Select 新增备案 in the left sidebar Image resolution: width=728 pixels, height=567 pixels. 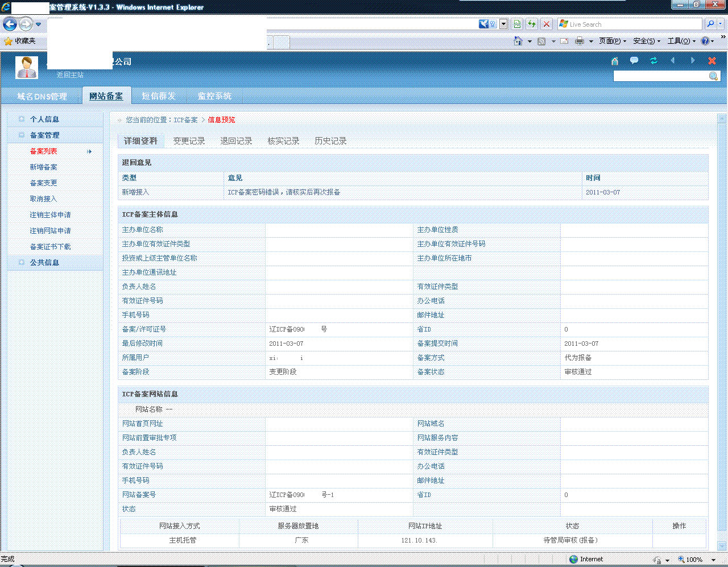point(43,167)
